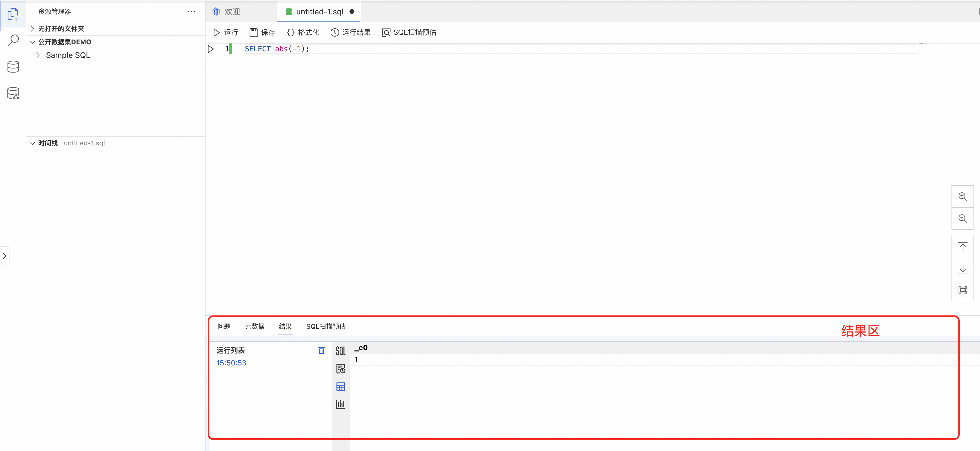Open run record 15:50:53
Screen dimensions: 980x451
pos(231,363)
